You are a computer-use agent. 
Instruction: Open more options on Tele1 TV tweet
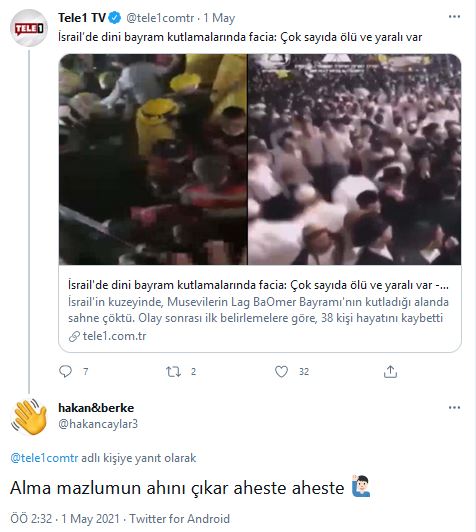pos(454,17)
